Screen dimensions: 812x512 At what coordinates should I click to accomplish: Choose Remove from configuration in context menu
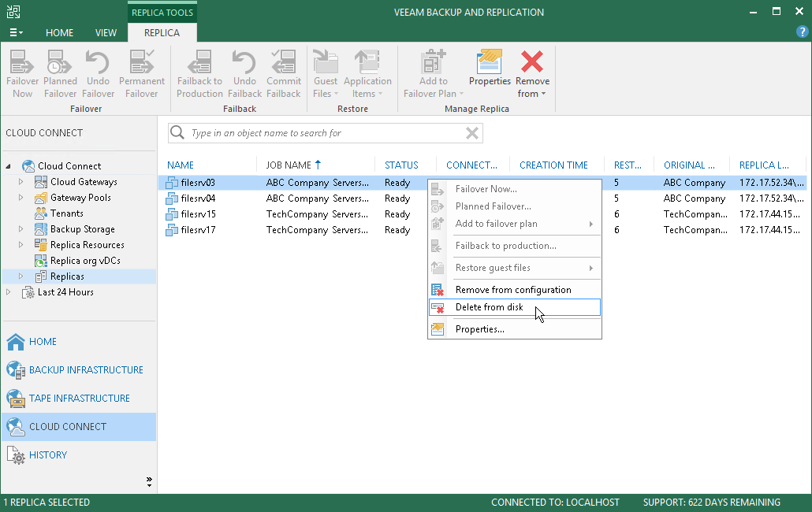coord(515,290)
